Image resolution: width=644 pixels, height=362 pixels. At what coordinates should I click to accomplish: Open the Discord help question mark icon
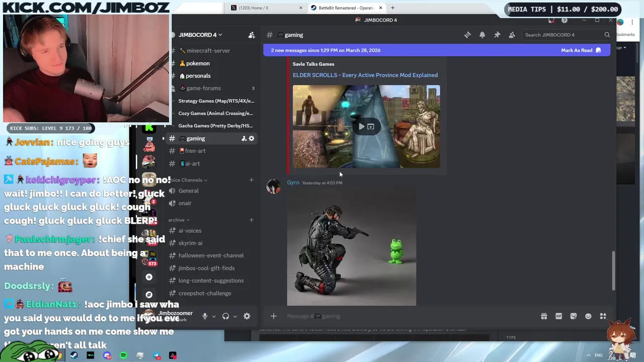(565, 20)
